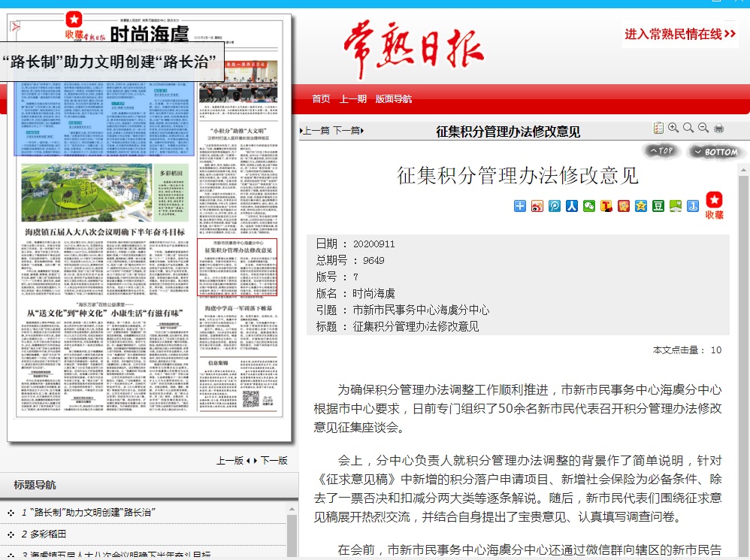Screen dimensions: 750x560
Task: Jump to article TOP
Action: 661,151
